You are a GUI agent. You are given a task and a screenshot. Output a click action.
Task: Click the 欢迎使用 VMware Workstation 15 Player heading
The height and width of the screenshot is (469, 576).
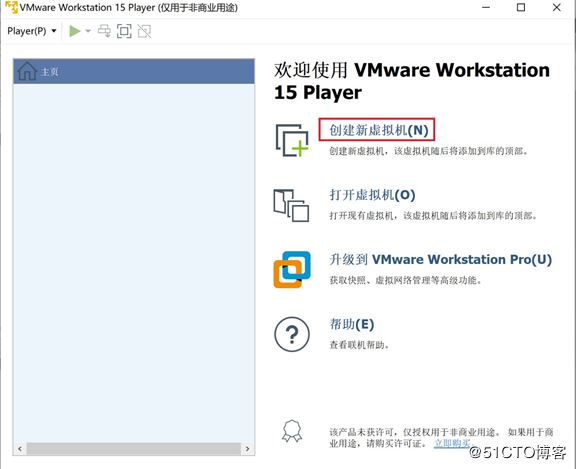click(x=412, y=81)
